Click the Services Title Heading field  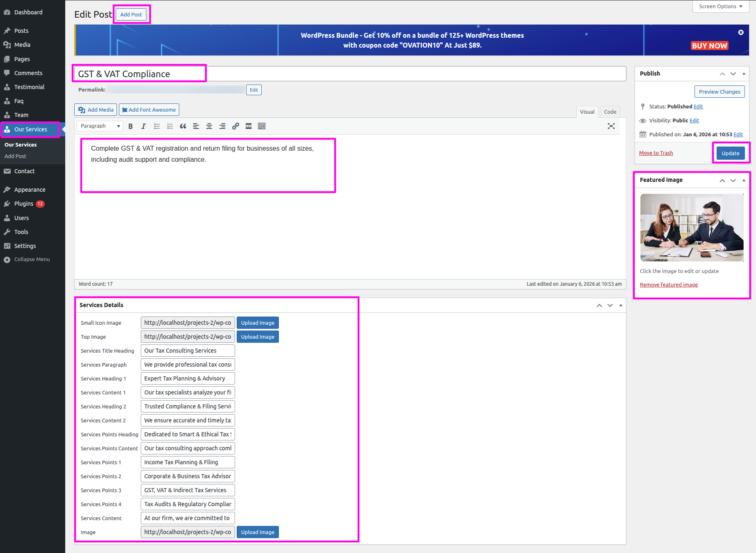(187, 351)
